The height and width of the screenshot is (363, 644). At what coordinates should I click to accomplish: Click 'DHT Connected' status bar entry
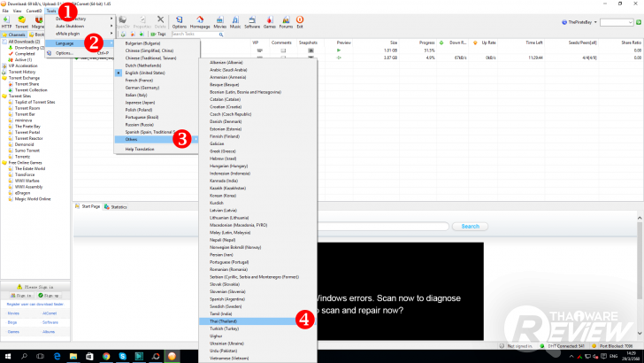click(564, 346)
